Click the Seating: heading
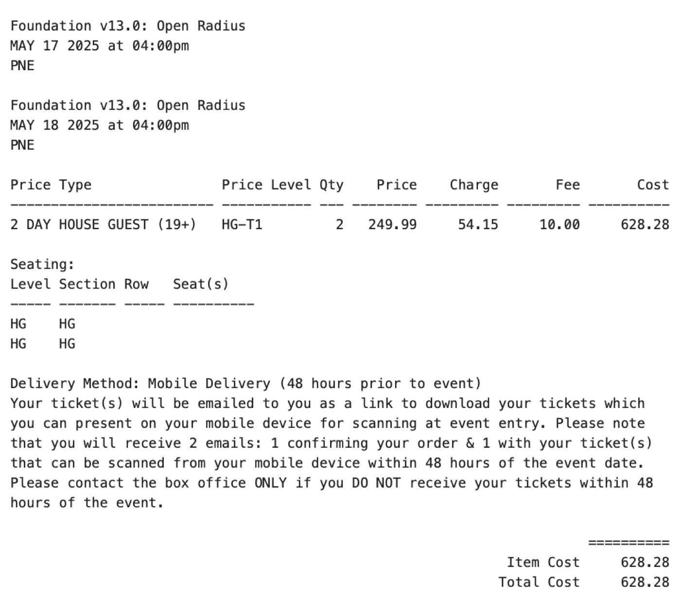 coord(43,265)
